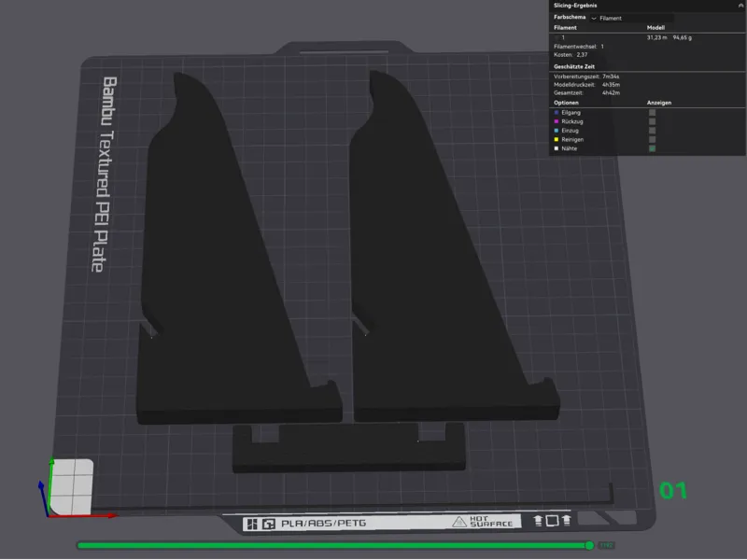The height and width of the screenshot is (560, 747).
Task: Click the Anzeigen column heading
Action: click(659, 103)
